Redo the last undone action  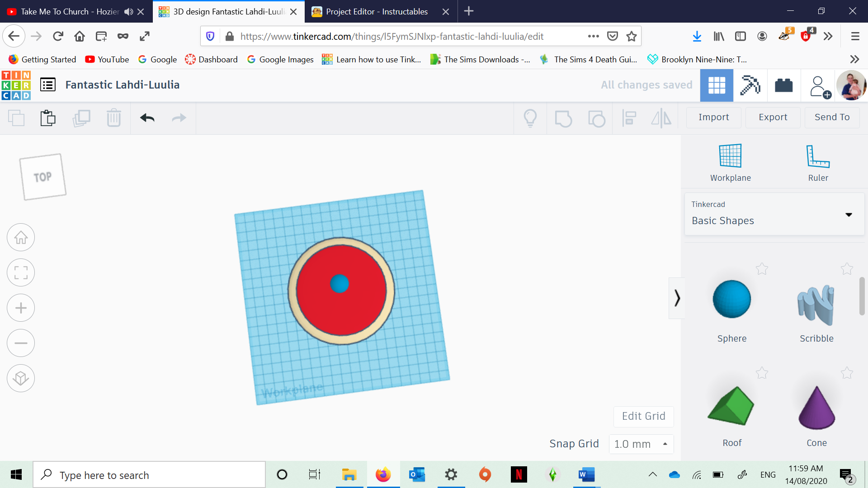179,118
